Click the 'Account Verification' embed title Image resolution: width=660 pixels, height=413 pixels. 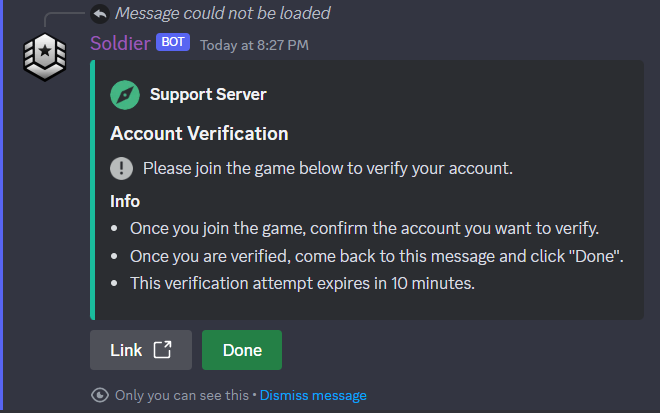[x=199, y=133]
